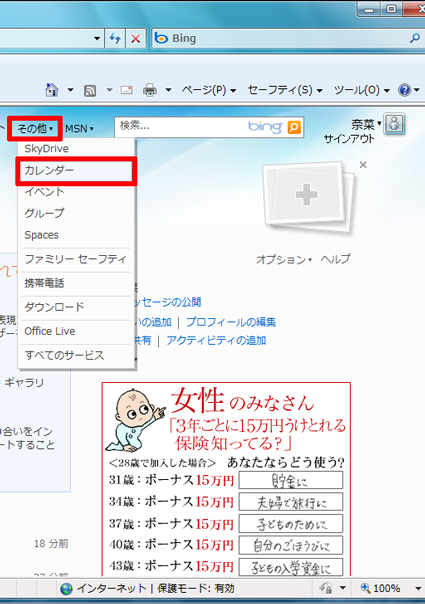The height and width of the screenshot is (604, 425).
Task: Click the 検索 input field
Action: point(180,126)
